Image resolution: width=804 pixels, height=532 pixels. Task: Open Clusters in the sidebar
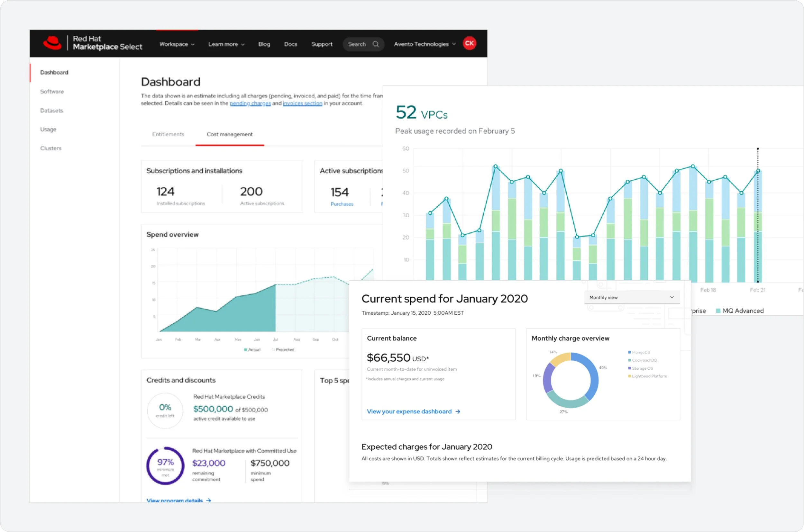click(50, 148)
